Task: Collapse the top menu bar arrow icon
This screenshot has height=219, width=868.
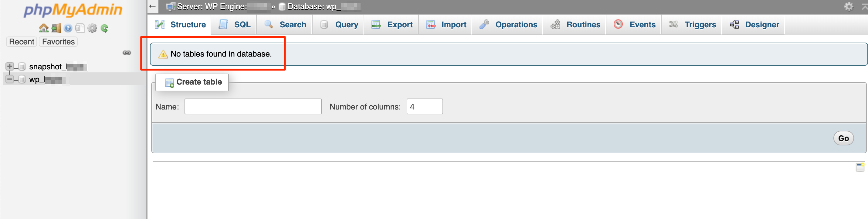Action: pos(864,6)
